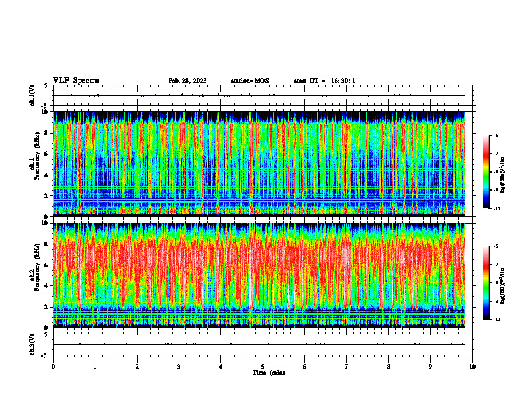Click the "9" tick on the Time axis
This screenshot has height=411, width=532.
click(x=430, y=367)
